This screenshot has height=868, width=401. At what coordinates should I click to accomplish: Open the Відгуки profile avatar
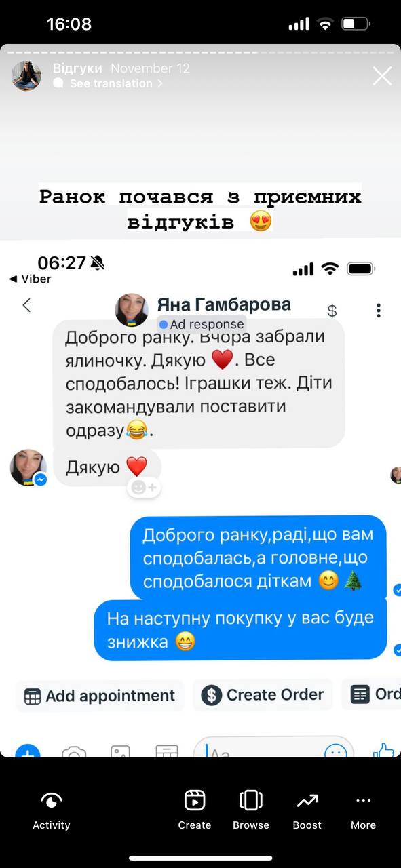click(26, 75)
